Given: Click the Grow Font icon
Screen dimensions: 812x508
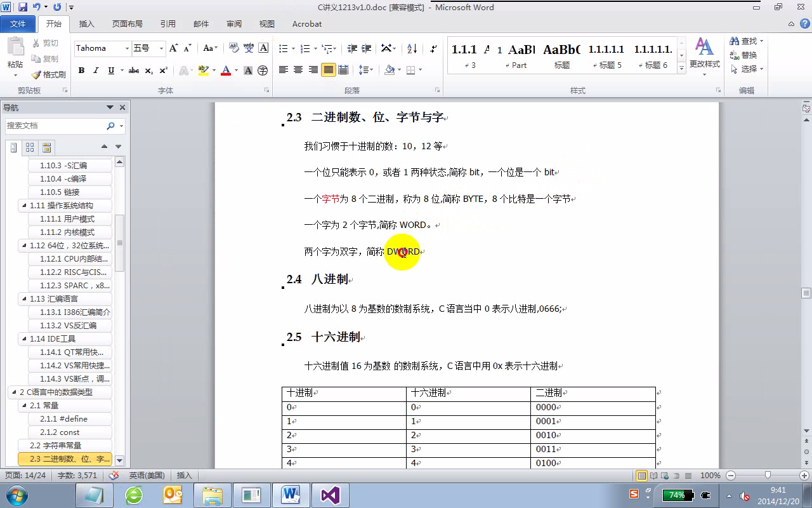Looking at the screenshot, I should click(173, 48).
